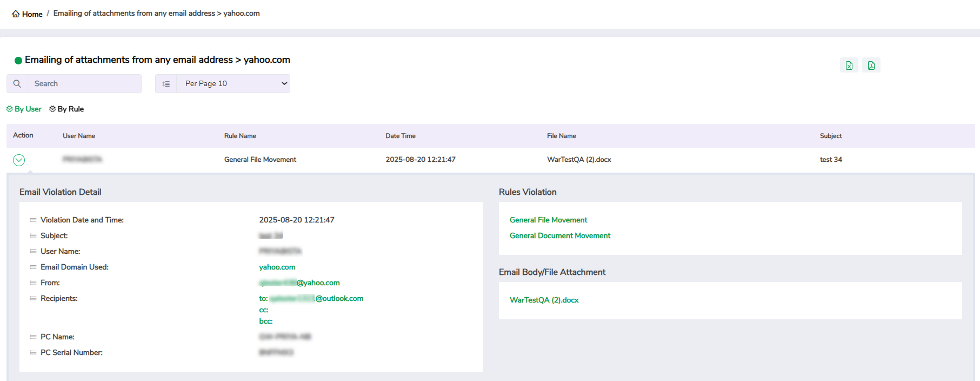Click the magnifier search icon
The image size is (980, 381).
point(17,84)
